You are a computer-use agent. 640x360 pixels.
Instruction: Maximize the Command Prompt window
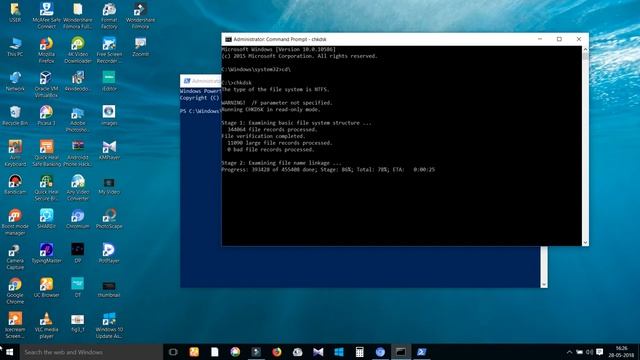(559, 39)
